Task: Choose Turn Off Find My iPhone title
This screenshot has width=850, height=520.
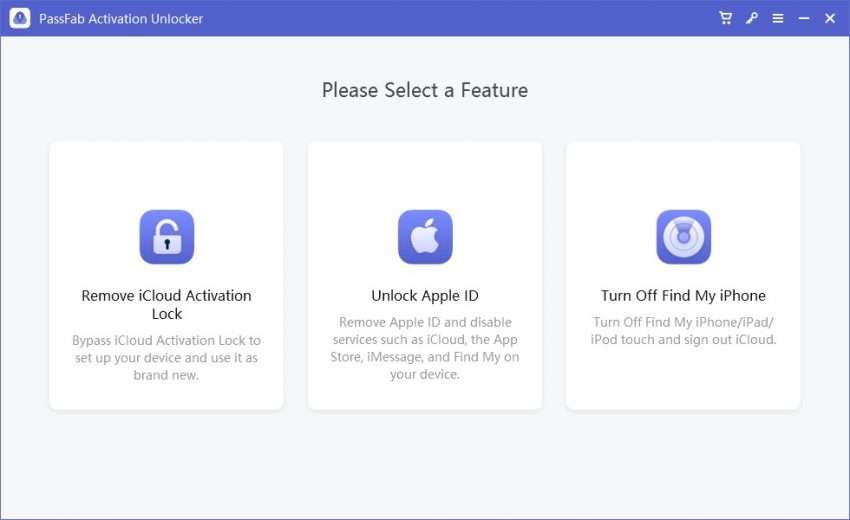Action: pos(683,296)
